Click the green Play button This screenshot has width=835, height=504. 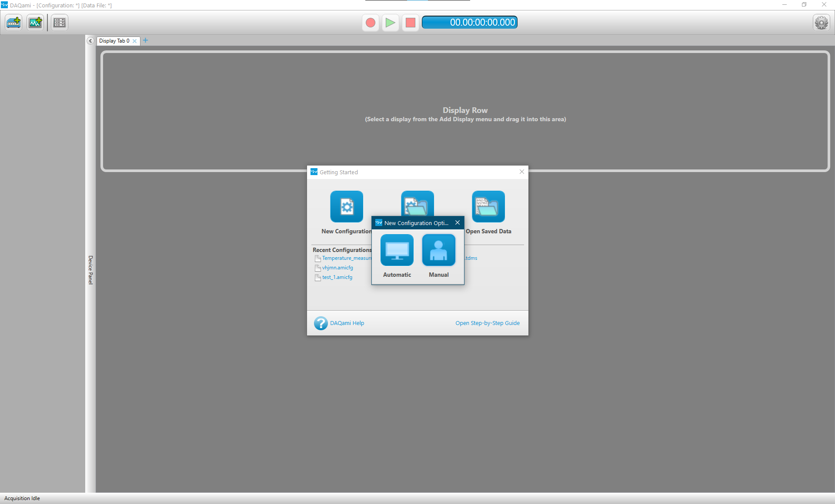pyautogui.click(x=391, y=23)
